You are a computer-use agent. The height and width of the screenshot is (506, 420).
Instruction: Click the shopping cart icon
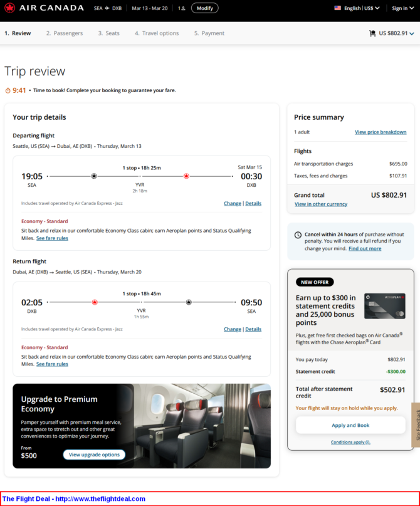(x=372, y=33)
